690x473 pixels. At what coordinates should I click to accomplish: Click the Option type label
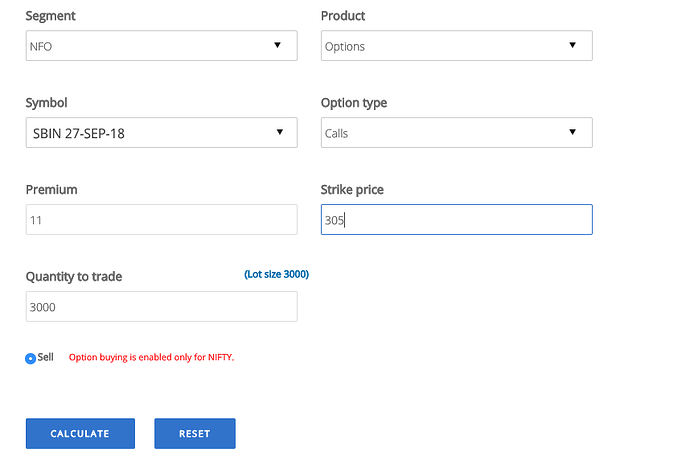click(x=354, y=103)
